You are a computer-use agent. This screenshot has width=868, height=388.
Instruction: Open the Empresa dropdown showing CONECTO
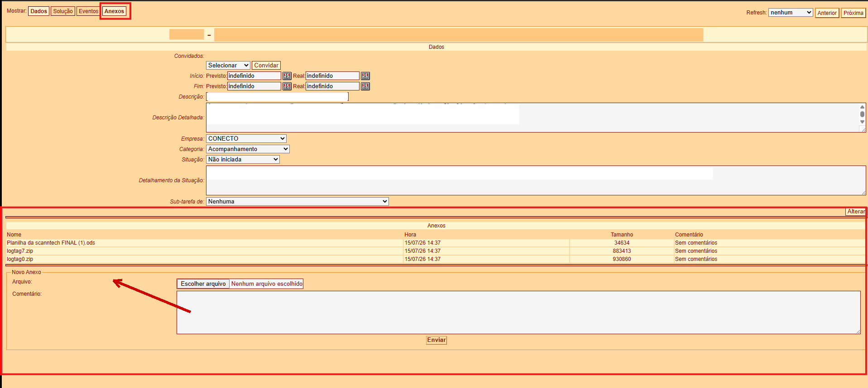pos(246,139)
